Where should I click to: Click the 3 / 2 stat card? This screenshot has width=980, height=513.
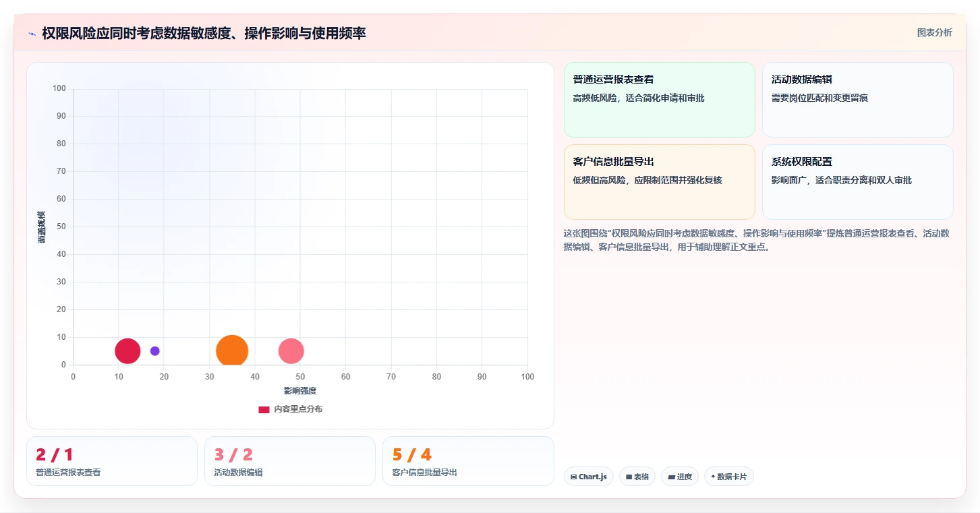pos(290,461)
